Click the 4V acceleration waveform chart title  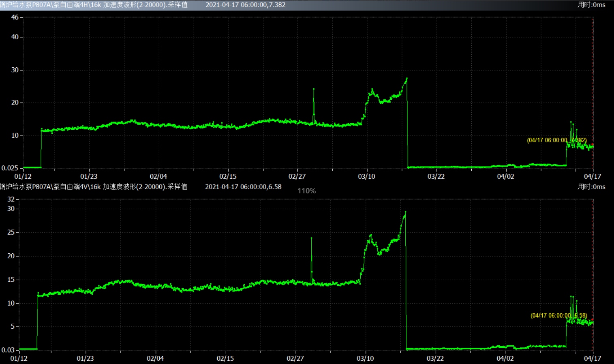point(94,187)
